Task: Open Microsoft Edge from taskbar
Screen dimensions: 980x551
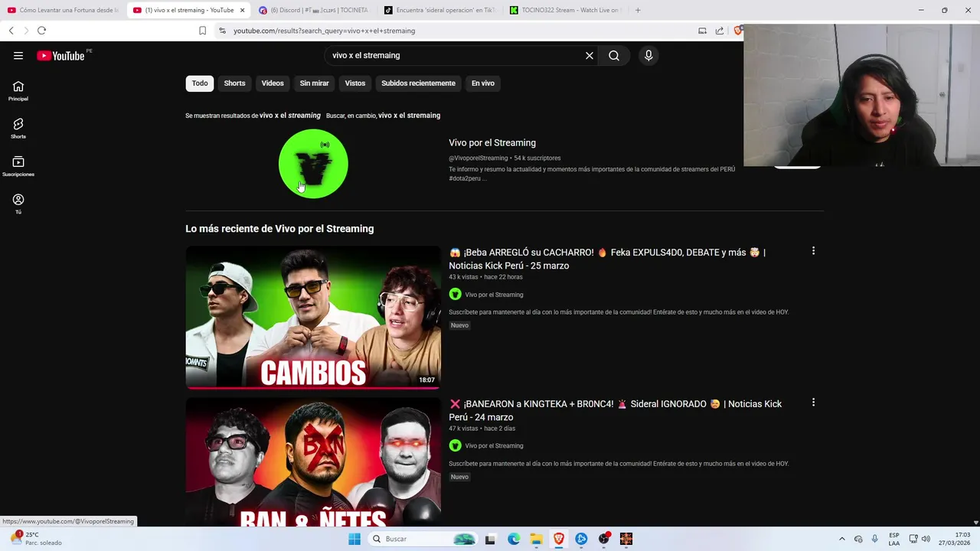Action: pos(514,539)
